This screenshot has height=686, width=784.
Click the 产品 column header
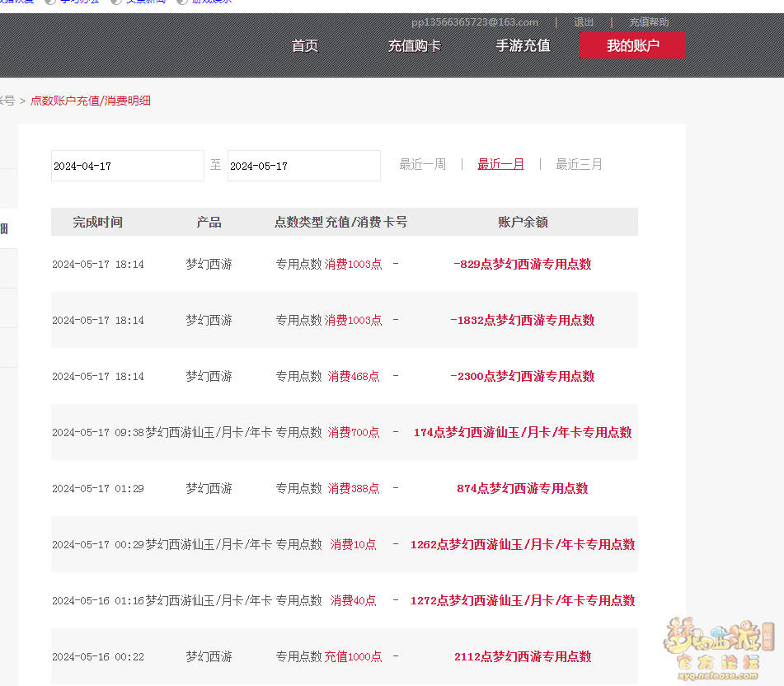(209, 222)
